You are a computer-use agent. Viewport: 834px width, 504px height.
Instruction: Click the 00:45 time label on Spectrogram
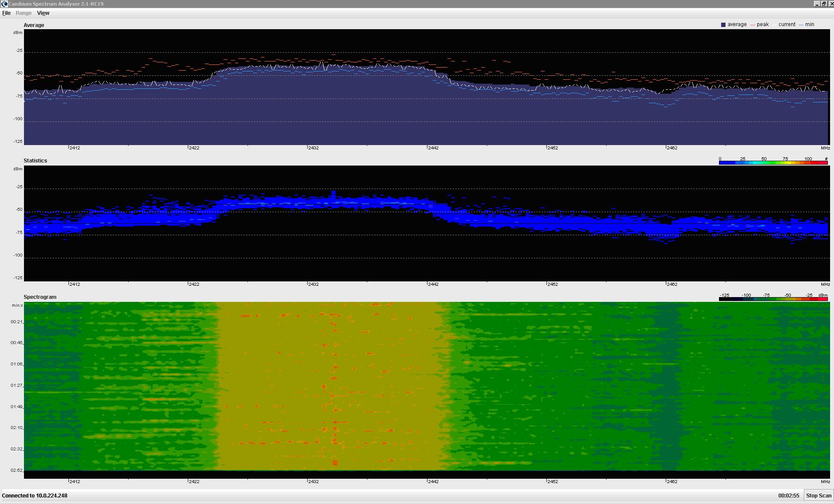[x=17, y=343]
